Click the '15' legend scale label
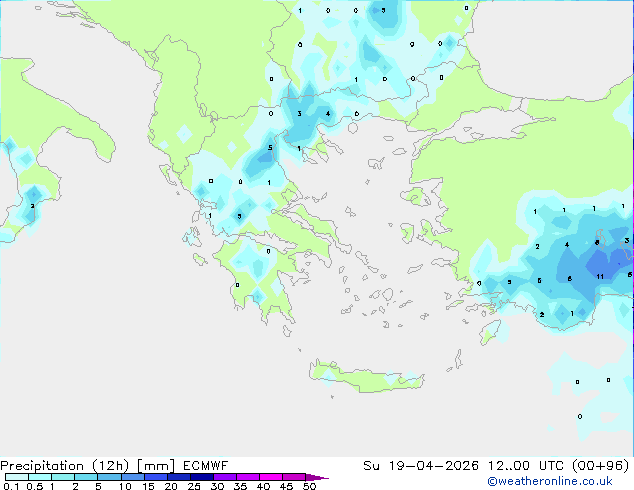 148,486
